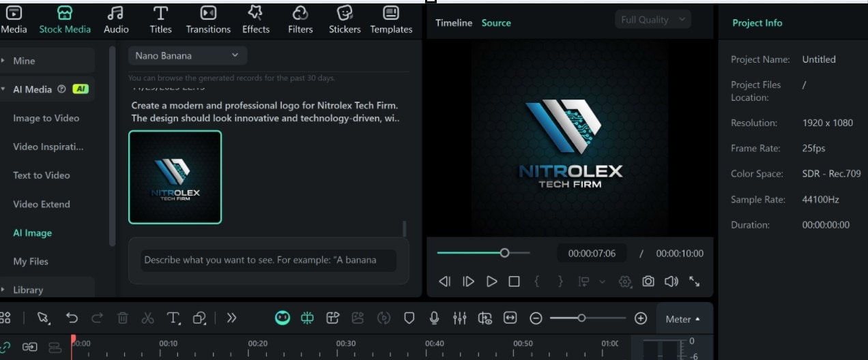Image resolution: width=868 pixels, height=360 pixels.
Task: Click the AI Media help icon
Action: coord(62,89)
